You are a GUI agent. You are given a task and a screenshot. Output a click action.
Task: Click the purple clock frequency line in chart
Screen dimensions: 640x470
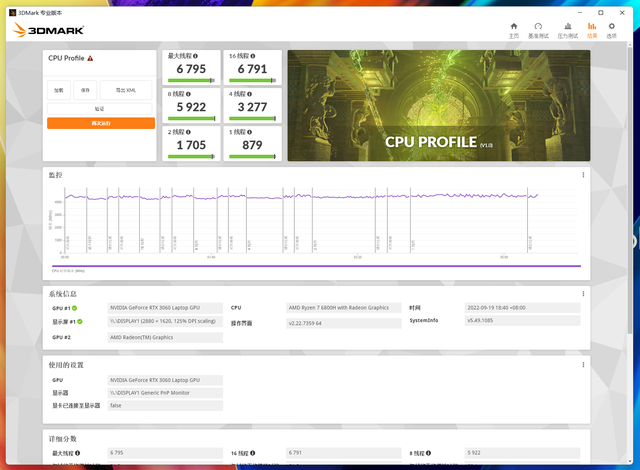(301, 197)
